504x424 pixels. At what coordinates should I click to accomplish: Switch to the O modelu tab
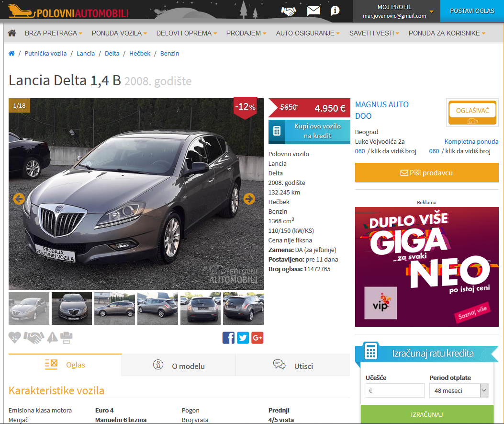[179, 366]
